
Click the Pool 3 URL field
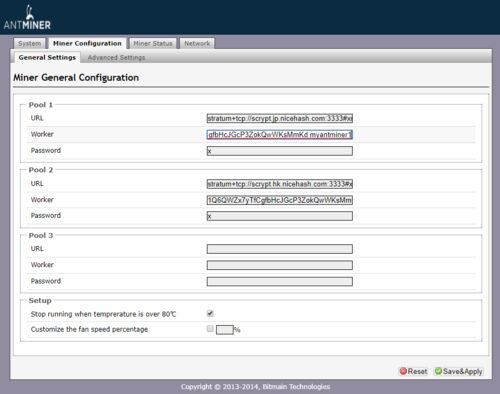(x=280, y=249)
